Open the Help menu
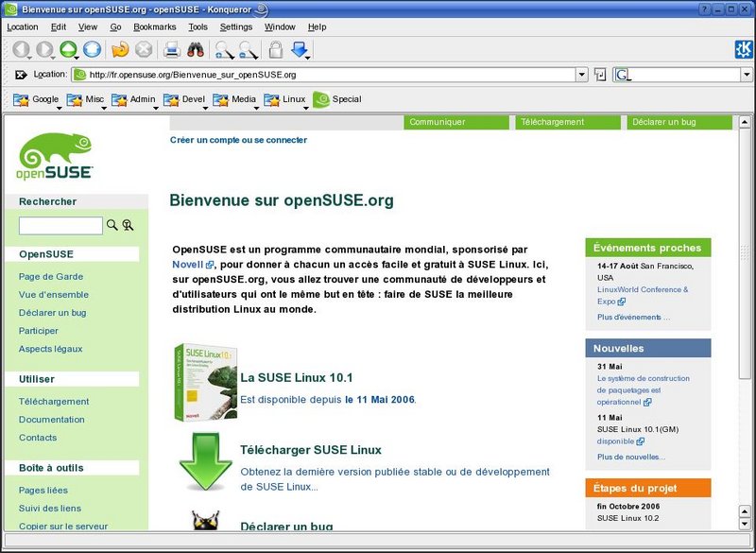 click(317, 27)
